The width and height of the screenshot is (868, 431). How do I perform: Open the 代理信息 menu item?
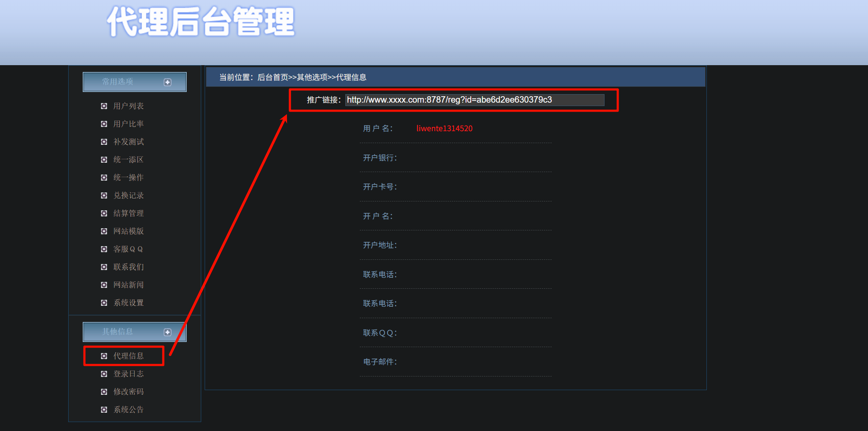pos(128,356)
